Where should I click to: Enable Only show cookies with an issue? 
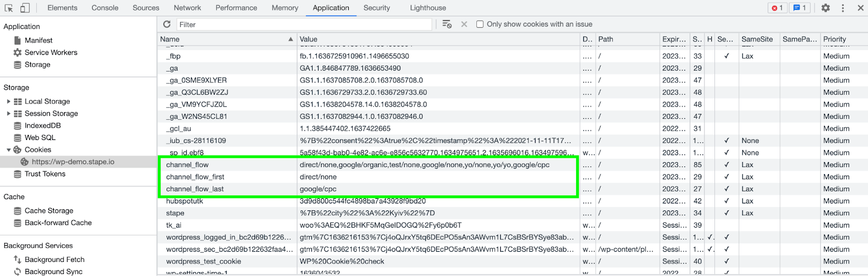[x=480, y=24]
